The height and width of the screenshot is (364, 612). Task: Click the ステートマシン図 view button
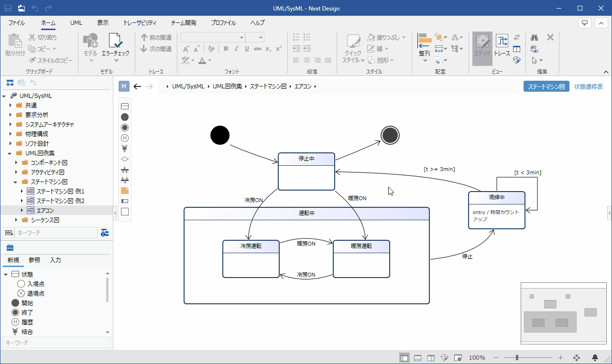[x=546, y=86]
